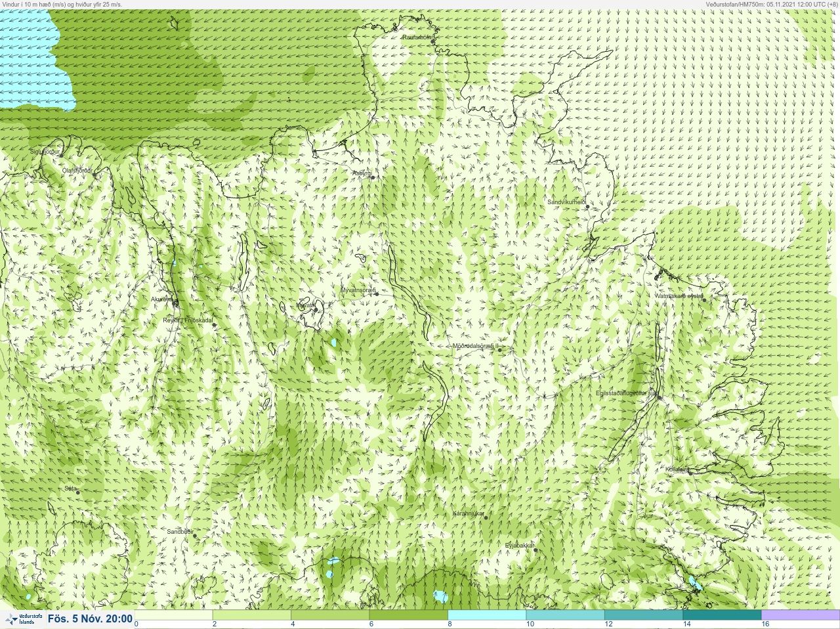Click the Kárahnjúkar station label
Image resolution: width=840 pixels, height=629 pixels.
pyautogui.click(x=469, y=513)
